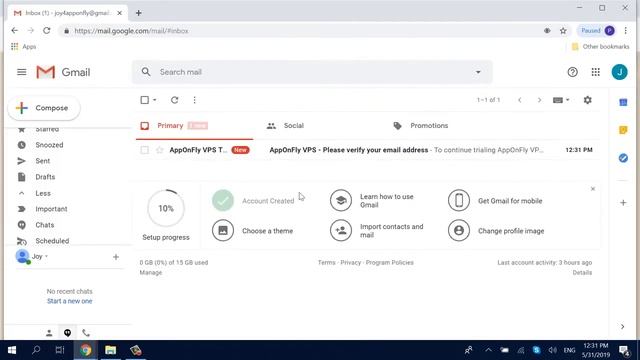Open the Gmail main menu hamburger icon
The height and width of the screenshot is (360, 640).
(x=22, y=72)
